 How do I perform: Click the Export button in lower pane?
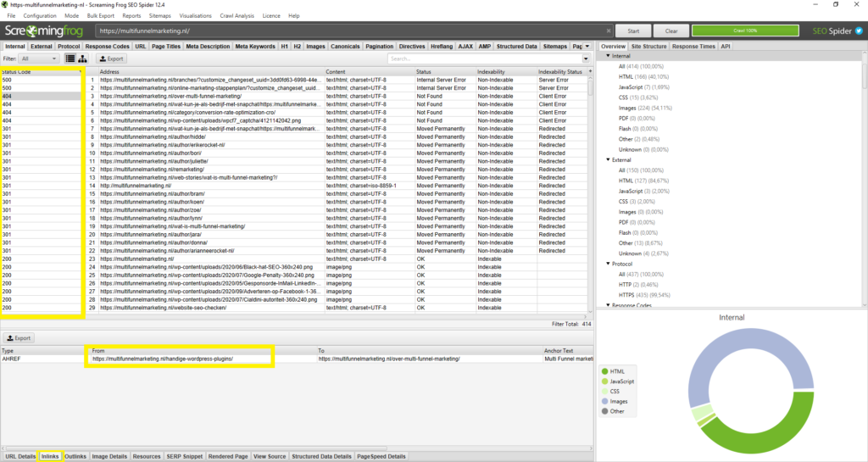tap(19, 338)
